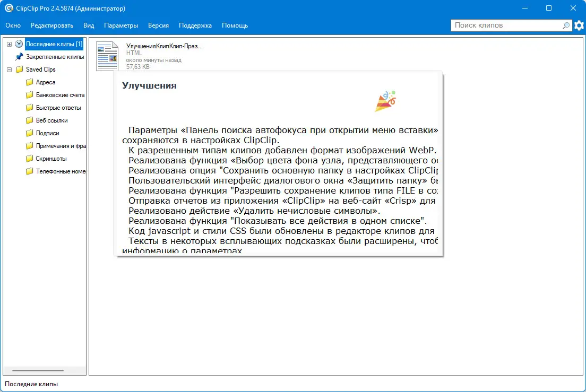This screenshot has height=392, width=586.
Task: Click the party popper image in preview
Action: tap(385, 101)
